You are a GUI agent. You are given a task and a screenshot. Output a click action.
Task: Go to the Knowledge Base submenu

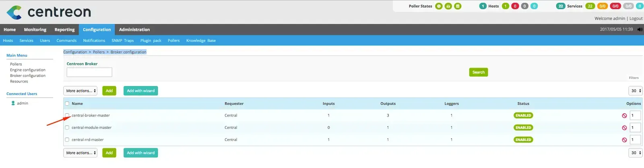[x=201, y=40]
